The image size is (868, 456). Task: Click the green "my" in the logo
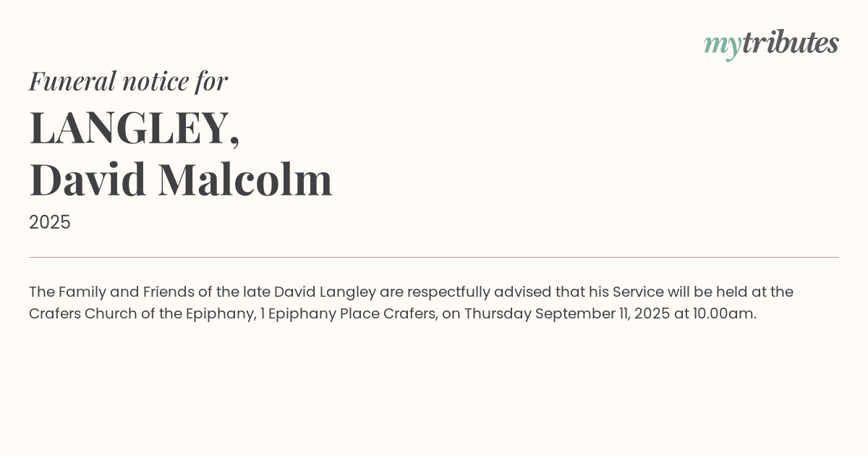click(x=722, y=45)
